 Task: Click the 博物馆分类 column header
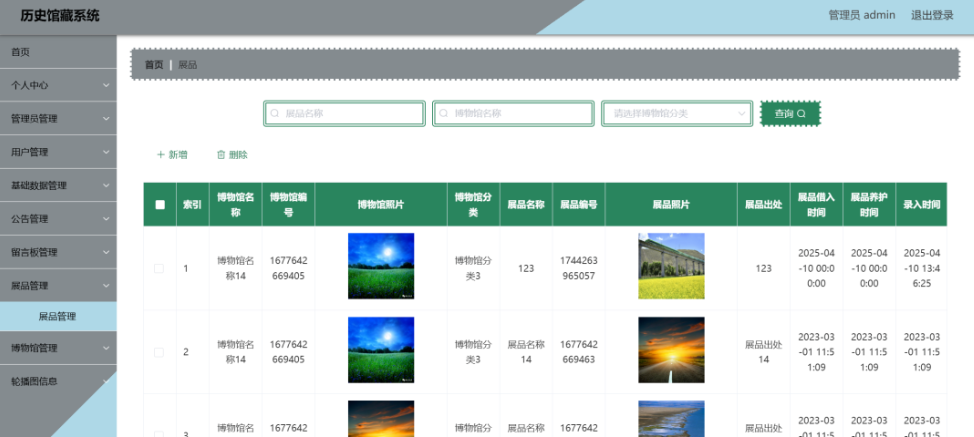click(x=473, y=204)
